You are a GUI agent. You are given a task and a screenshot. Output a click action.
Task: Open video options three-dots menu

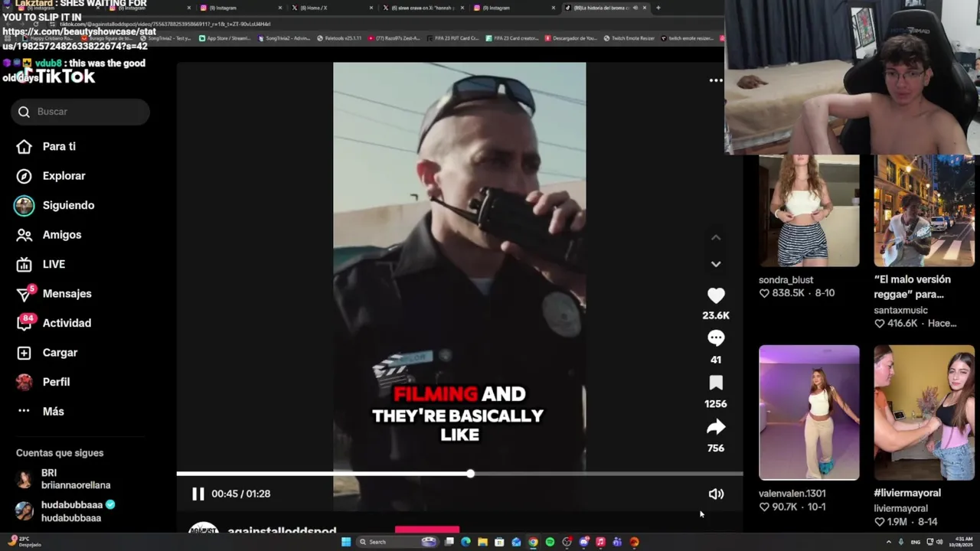tap(716, 80)
